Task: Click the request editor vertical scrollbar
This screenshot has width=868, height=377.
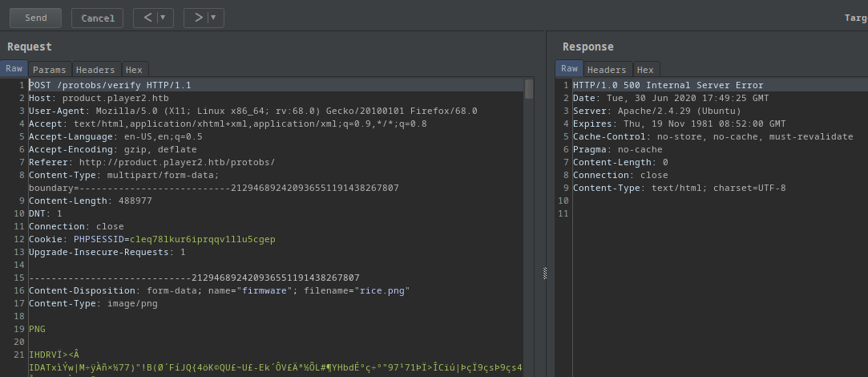Action: pyautogui.click(x=529, y=88)
